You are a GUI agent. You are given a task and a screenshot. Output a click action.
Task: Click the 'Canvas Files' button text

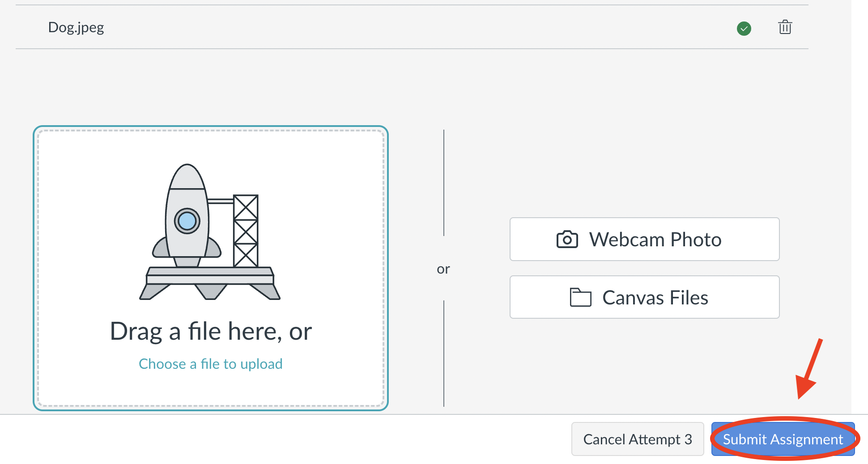pos(655,298)
